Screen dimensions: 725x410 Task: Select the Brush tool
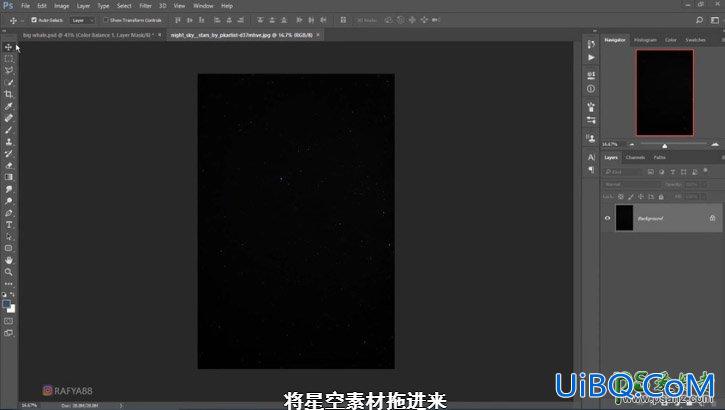click(8, 130)
